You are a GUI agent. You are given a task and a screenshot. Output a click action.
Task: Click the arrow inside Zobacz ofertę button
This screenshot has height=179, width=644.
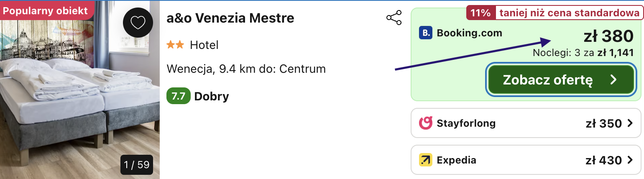pos(613,80)
